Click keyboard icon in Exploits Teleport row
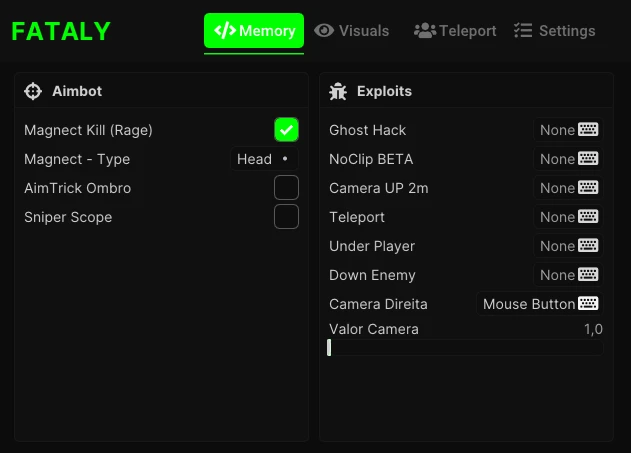The width and height of the screenshot is (631, 453). [588, 217]
